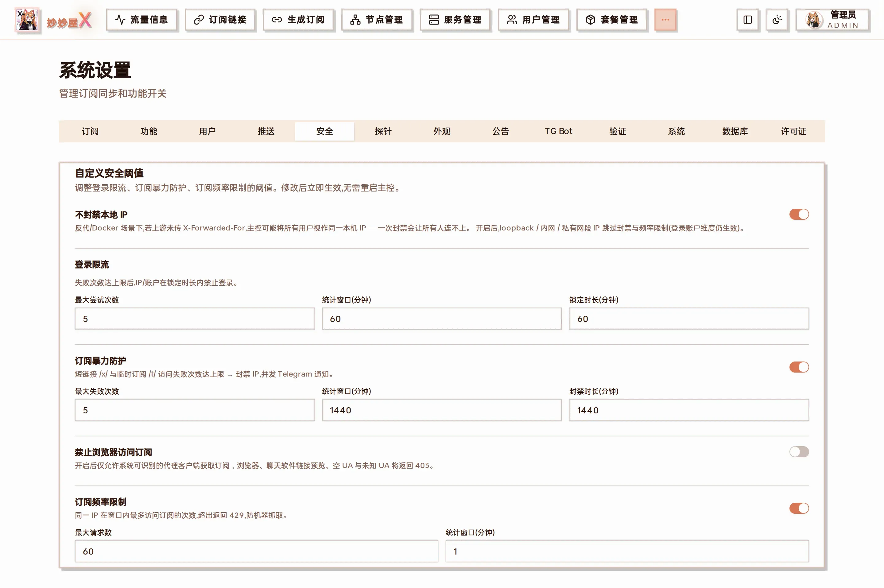This screenshot has height=588, width=884.
Task: Click the 登录限流 统计窗口 field
Action: (442, 319)
